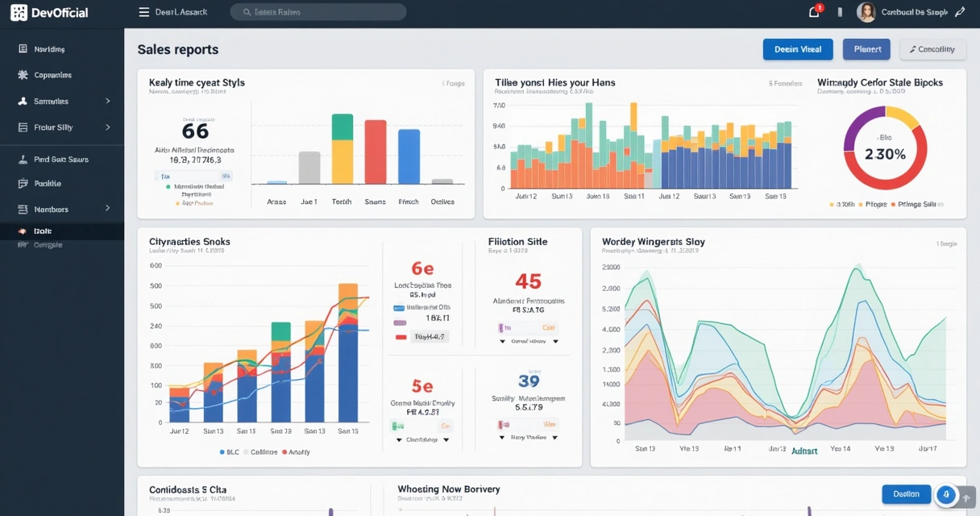Click the Nombors list icon in sidebar
The width and height of the screenshot is (980, 516).
[23, 209]
